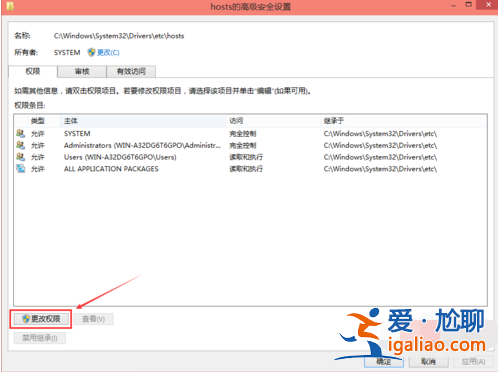Click the inherited-from path in the SYSTEM row

(x=380, y=134)
